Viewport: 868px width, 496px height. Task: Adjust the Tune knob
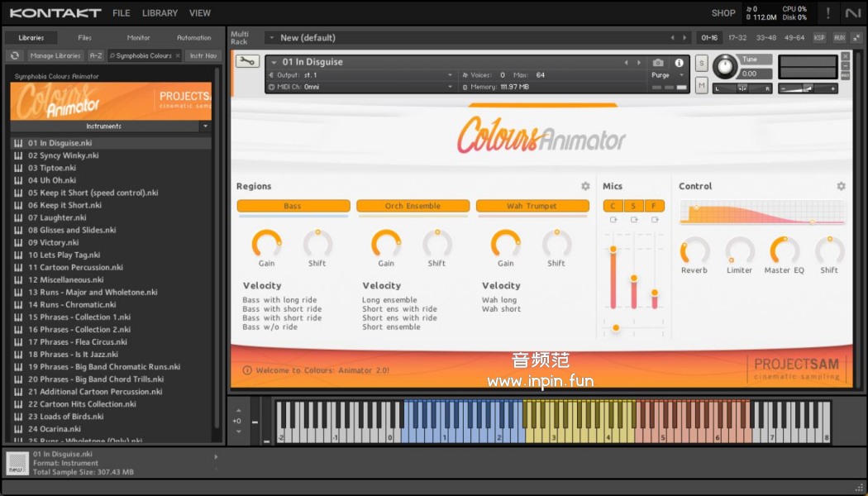point(725,67)
